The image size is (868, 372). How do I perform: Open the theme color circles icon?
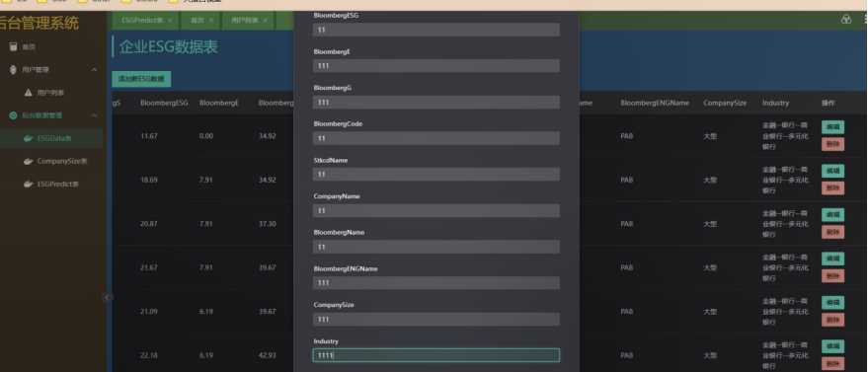[x=846, y=20]
